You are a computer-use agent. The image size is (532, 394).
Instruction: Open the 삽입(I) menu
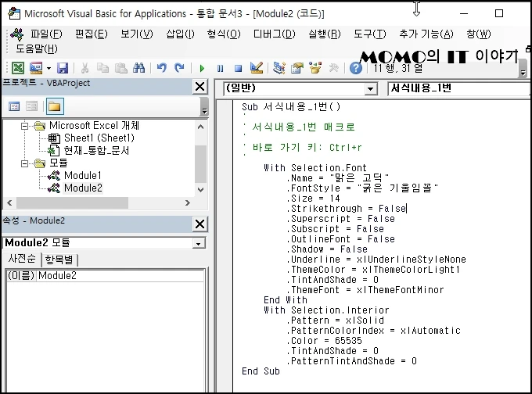click(180, 34)
